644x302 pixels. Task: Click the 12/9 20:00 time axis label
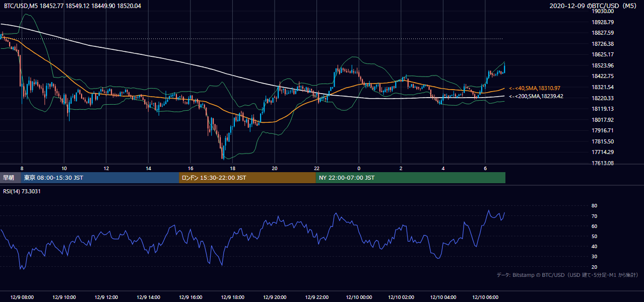275,297
